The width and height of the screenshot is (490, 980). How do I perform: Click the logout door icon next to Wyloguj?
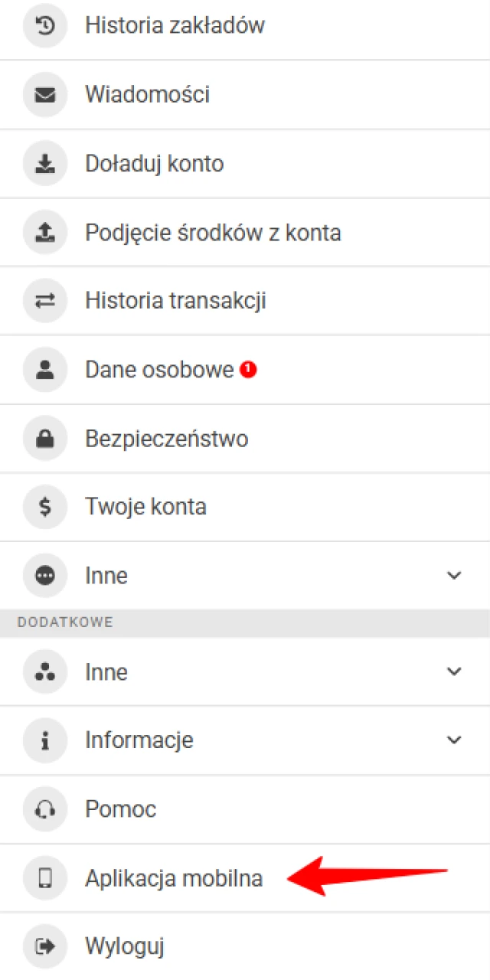point(44,946)
